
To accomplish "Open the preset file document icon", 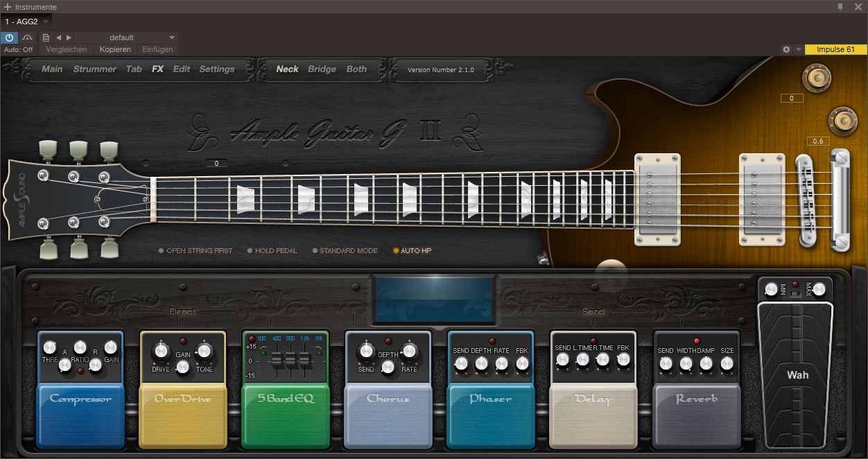I will click(46, 37).
